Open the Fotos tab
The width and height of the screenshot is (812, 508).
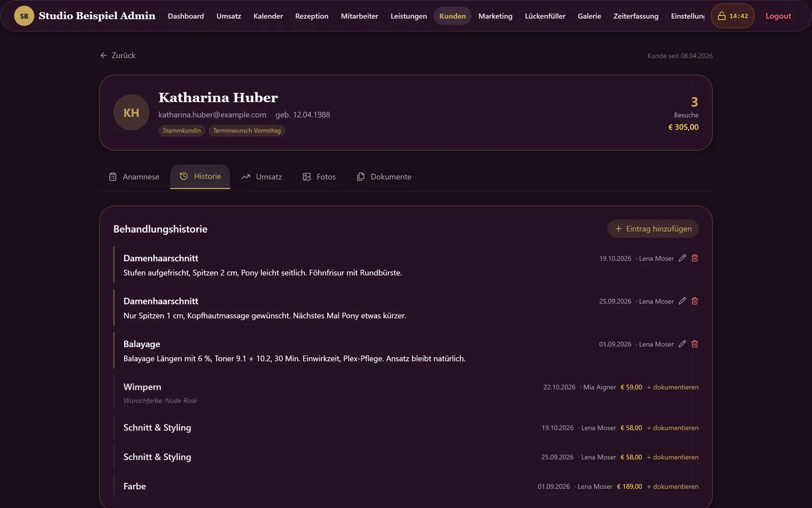tap(319, 177)
